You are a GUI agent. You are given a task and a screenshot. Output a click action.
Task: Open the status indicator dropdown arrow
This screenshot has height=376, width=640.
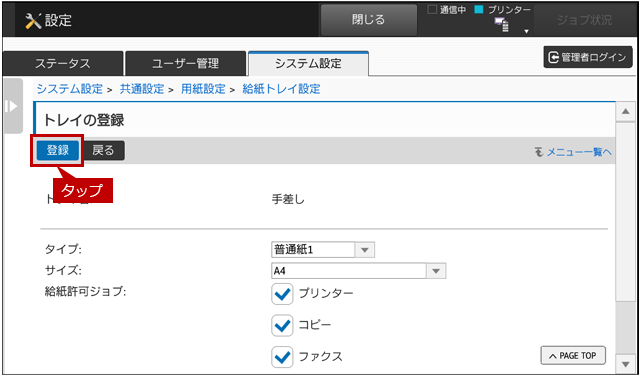526,31
